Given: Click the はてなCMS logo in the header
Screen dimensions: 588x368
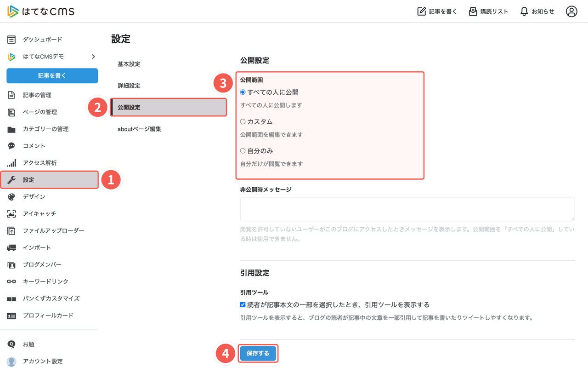Looking at the screenshot, I should tap(40, 11).
